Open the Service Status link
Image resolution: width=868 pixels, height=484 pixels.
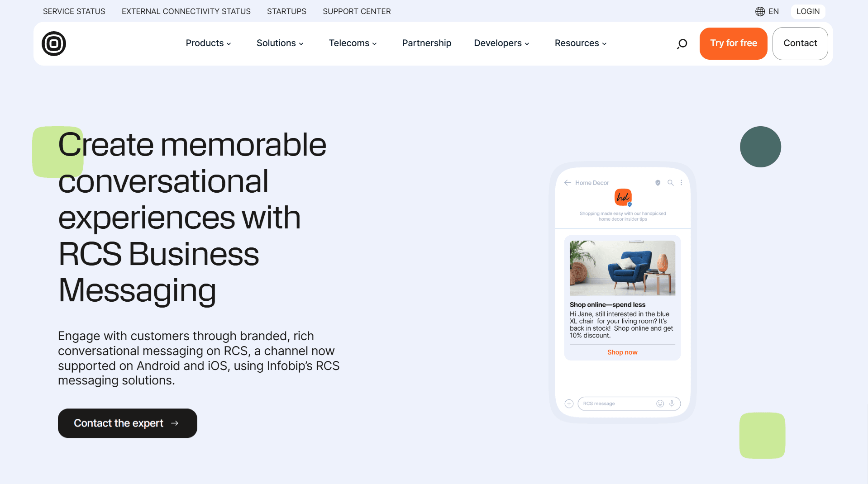(74, 11)
